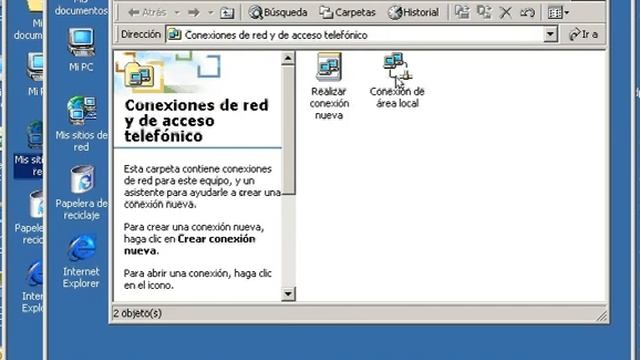Click the Move To toolbar icon
The height and width of the screenshot is (360, 640).
pyautogui.click(x=462, y=12)
